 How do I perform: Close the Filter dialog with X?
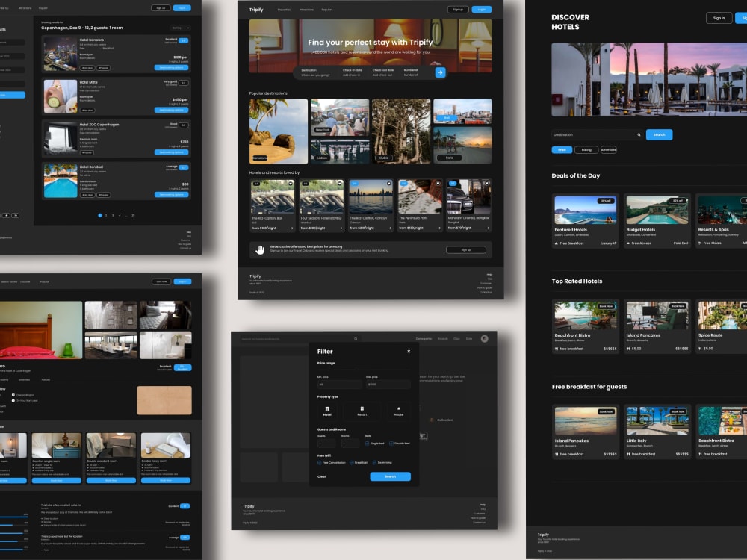[x=409, y=352]
